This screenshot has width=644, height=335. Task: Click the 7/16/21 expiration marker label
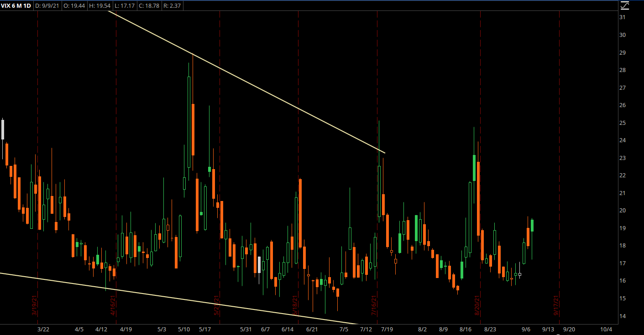coord(374,305)
